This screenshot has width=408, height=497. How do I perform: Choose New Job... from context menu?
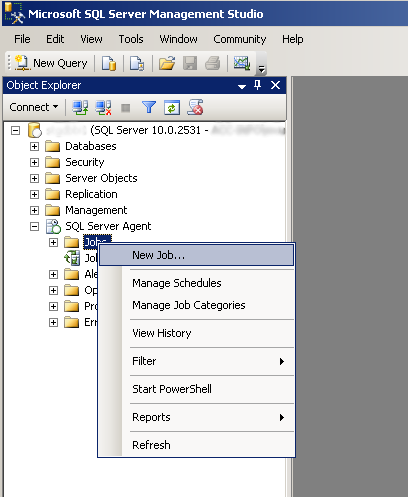[196, 255]
